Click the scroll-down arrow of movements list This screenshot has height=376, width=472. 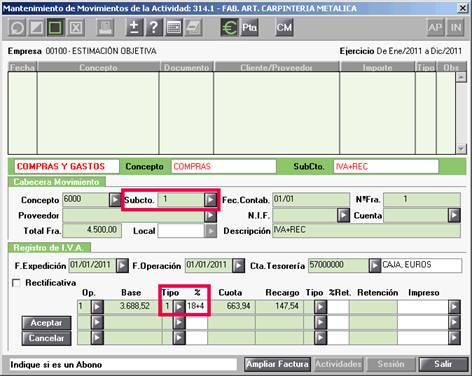(x=461, y=148)
